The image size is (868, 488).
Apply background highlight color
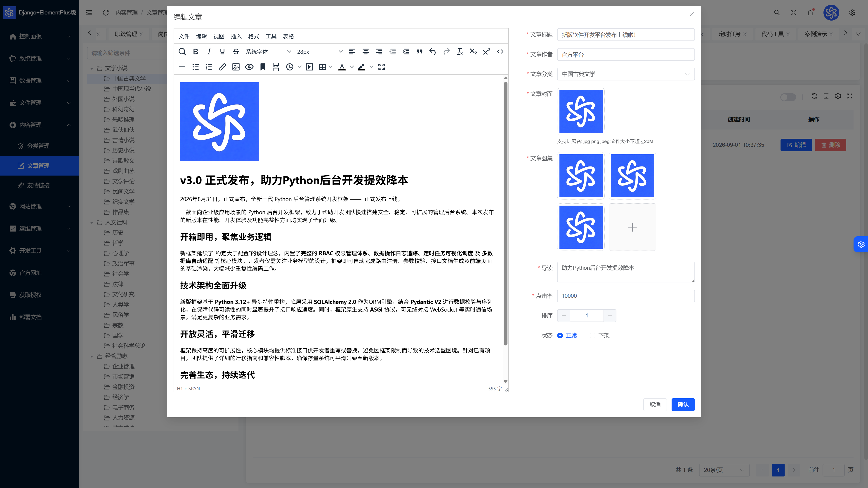(362, 67)
